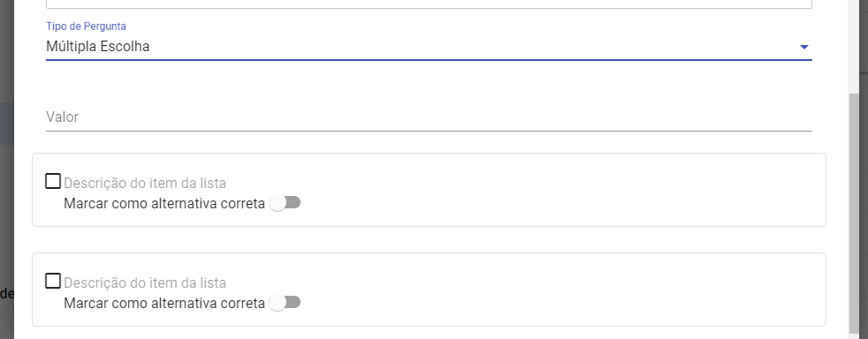Screen dimensions: 868x339
Task: Grab the dialog's vertical scrollbar thumb
Action: (x=855, y=215)
